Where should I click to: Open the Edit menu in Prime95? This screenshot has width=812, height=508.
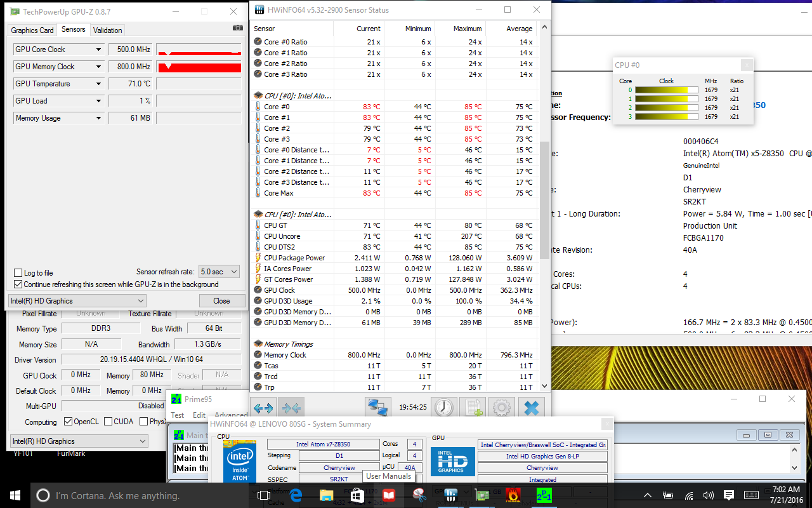199,415
